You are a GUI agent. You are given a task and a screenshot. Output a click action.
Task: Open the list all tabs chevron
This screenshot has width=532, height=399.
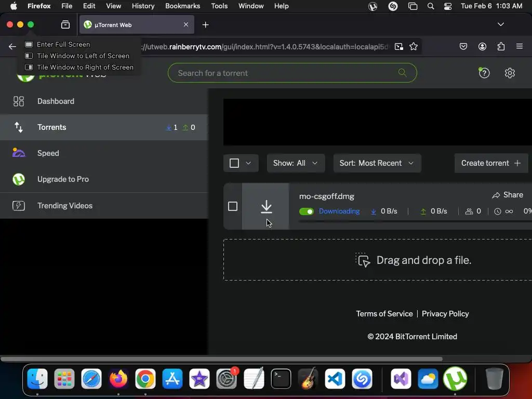[x=500, y=24]
